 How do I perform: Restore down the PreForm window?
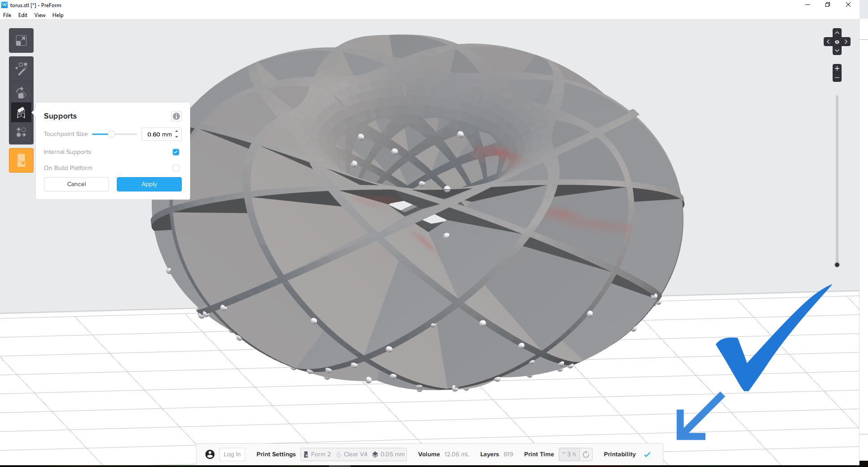click(828, 5)
